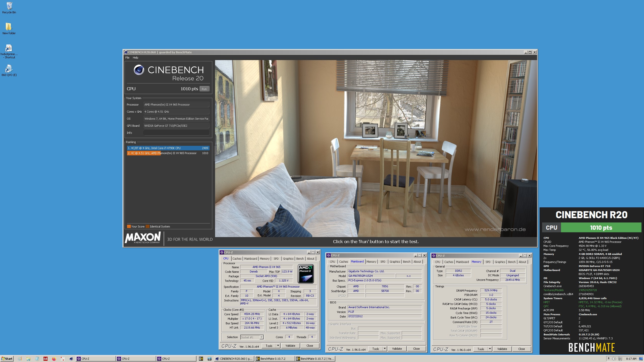Click Validate in the Mainboard CPU-Z window
This screenshot has width=644, height=362.
point(397,349)
